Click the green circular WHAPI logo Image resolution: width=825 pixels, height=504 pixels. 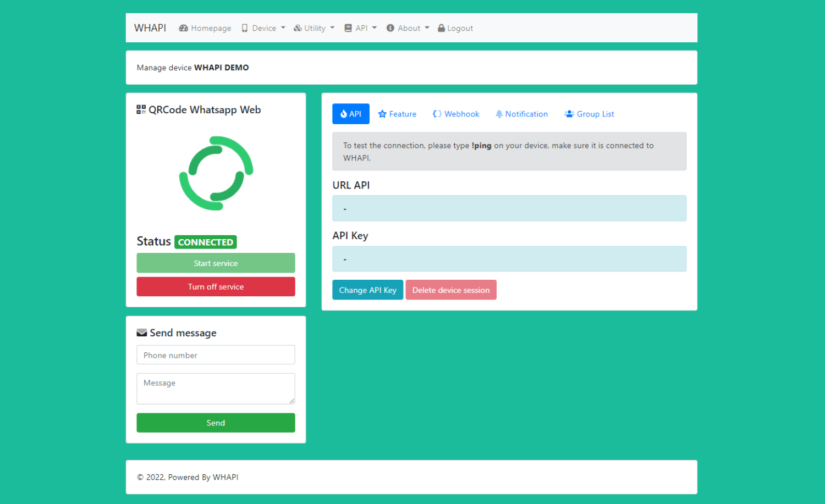point(216,173)
